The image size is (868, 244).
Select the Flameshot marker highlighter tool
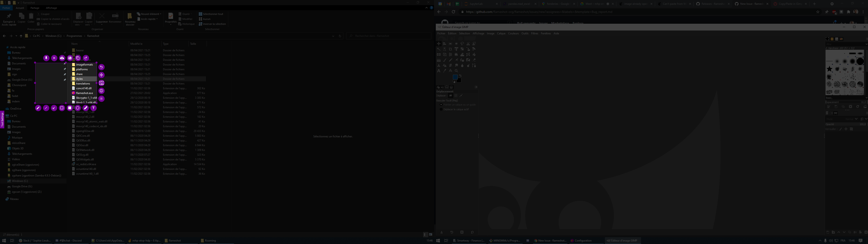click(86, 108)
